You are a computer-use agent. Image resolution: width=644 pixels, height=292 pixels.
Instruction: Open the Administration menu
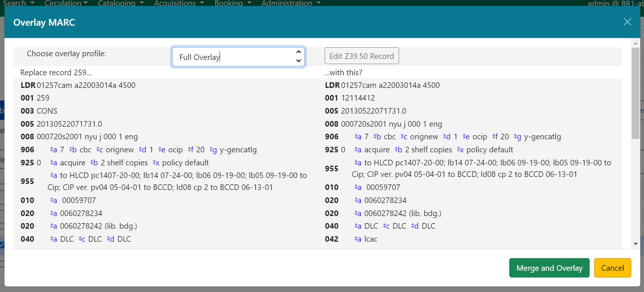click(x=291, y=3)
